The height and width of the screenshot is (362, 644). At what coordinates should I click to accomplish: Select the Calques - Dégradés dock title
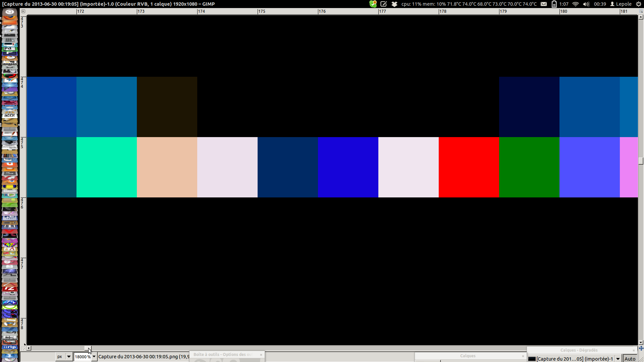coord(579,350)
